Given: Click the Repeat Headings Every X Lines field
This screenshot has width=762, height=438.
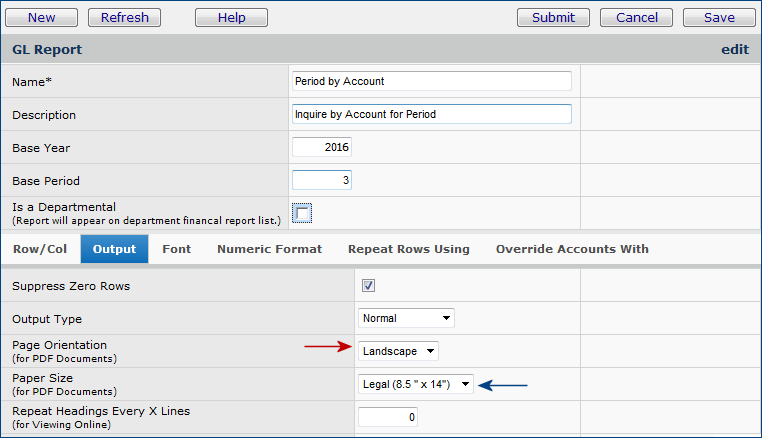Looking at the screenshot, I should coord(387,416).
